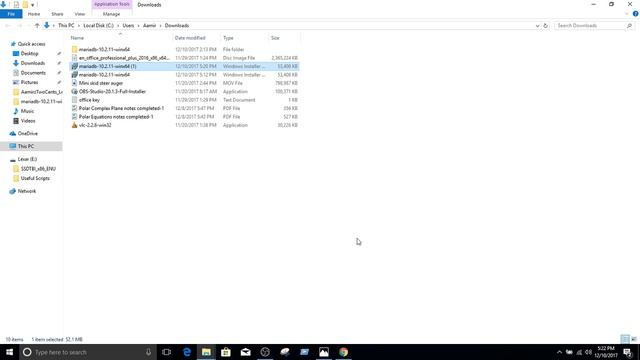The height and width of the screenshot is (360, 640).
Task: Open the Manage tab under Application Tools
Action: (111, 14)
